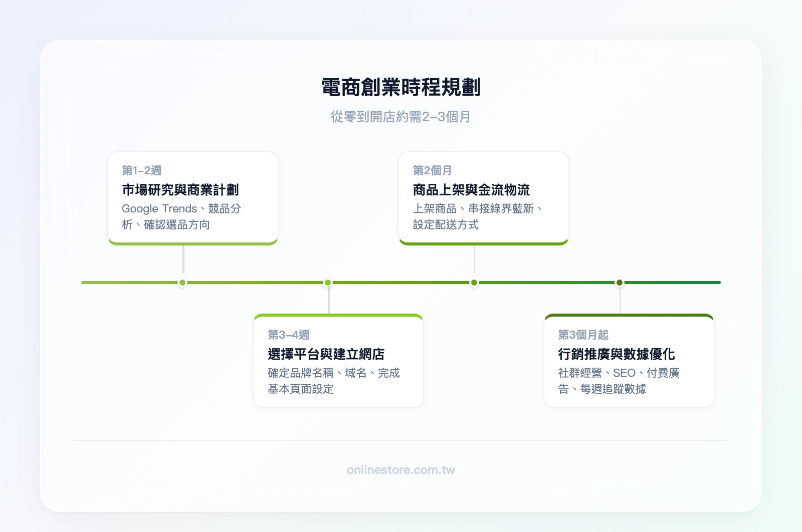This screenshot has height=532, width=802.
Task: Select the 商品上架與金流物流 card
Action: click(484, 198)
